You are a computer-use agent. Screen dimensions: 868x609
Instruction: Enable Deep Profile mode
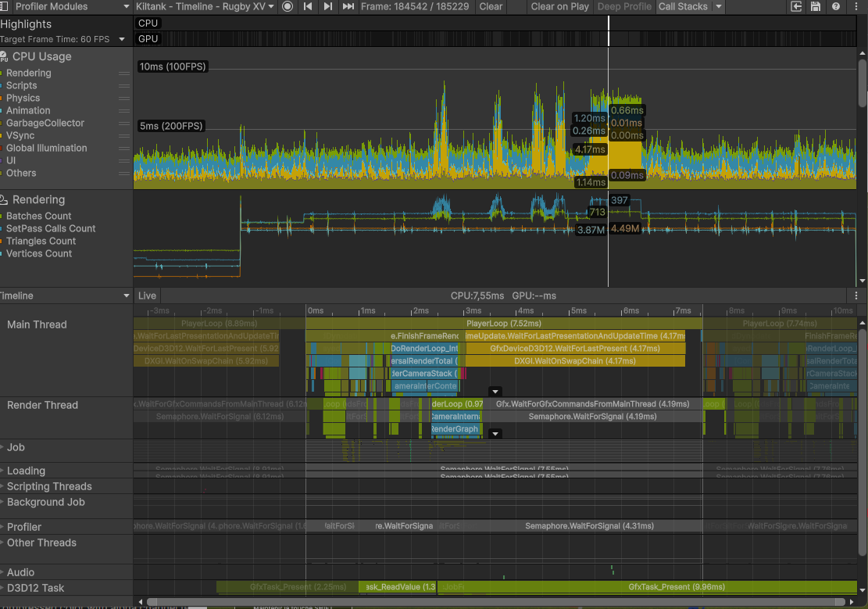pyautogui.click(x=623, y=7)
